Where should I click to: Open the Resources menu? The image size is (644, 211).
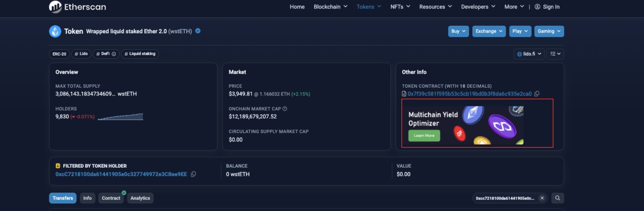pyautogui.click(x=436, y=7)
